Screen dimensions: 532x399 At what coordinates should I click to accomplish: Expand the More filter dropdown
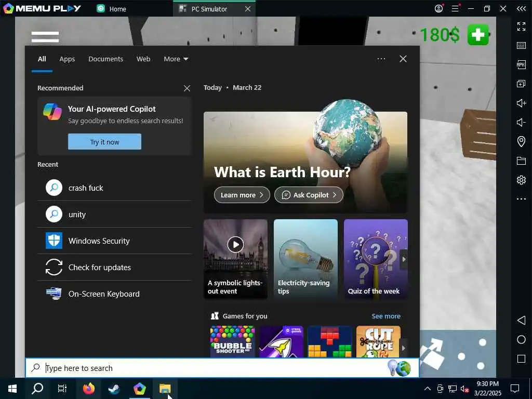coord(176,59)
